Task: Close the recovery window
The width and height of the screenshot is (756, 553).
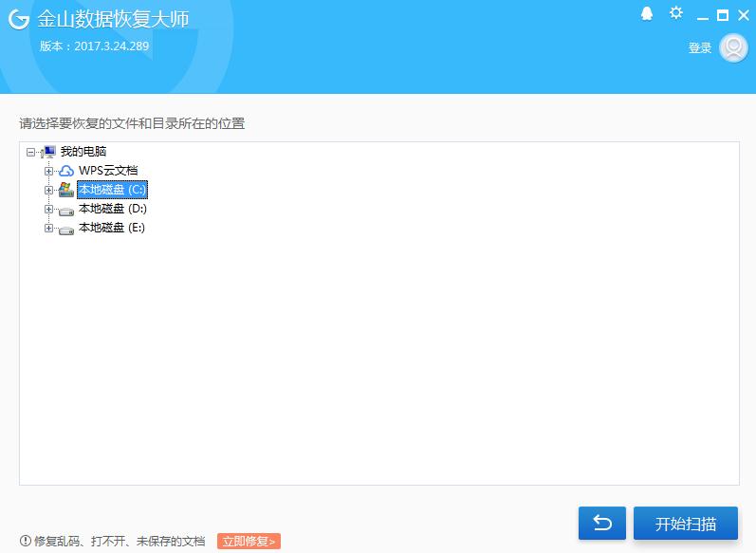Action: tap(743, 15)
